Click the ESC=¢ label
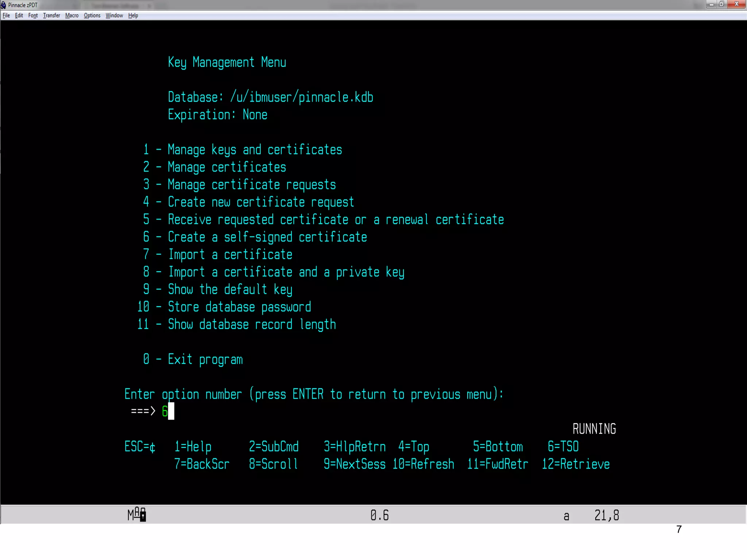This screenshot has width=747, height=560. click(x=140, y=447)
